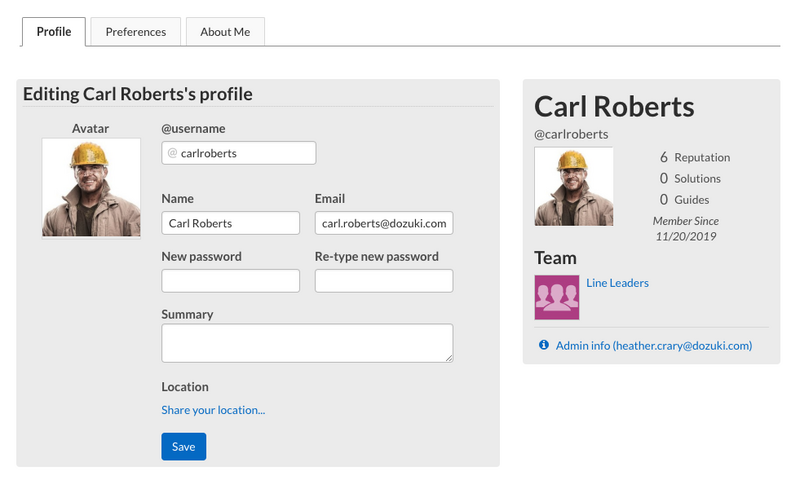Screen dimensions: 800x480
Task: Click the profile photo in Carl Roberts card
Action: point(574,187)
